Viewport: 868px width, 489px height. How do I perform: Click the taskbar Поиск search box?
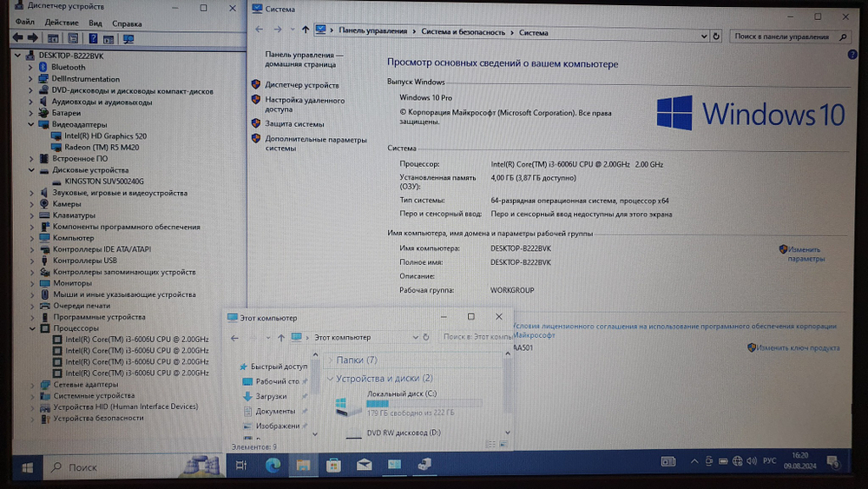[x=134, y=467]
